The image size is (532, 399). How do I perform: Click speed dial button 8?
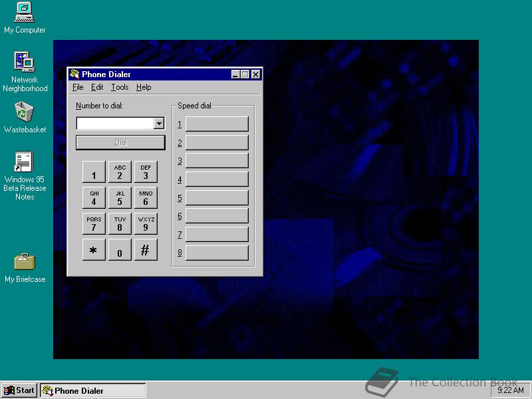pyautogui.click(x=217, y=253)
